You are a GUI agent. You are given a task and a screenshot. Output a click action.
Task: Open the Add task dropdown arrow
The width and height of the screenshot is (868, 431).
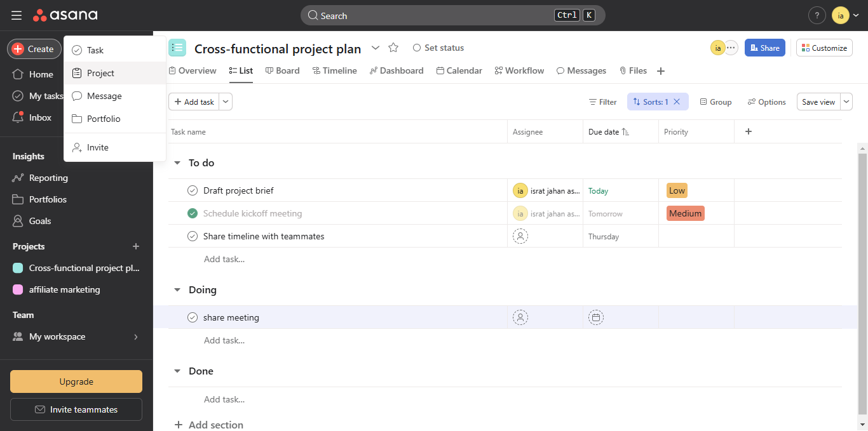[226, 101]
